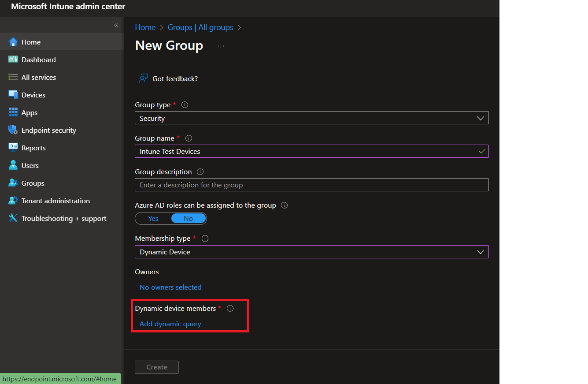Open Troubleshooting + support from the sidebar

point(14,218)
